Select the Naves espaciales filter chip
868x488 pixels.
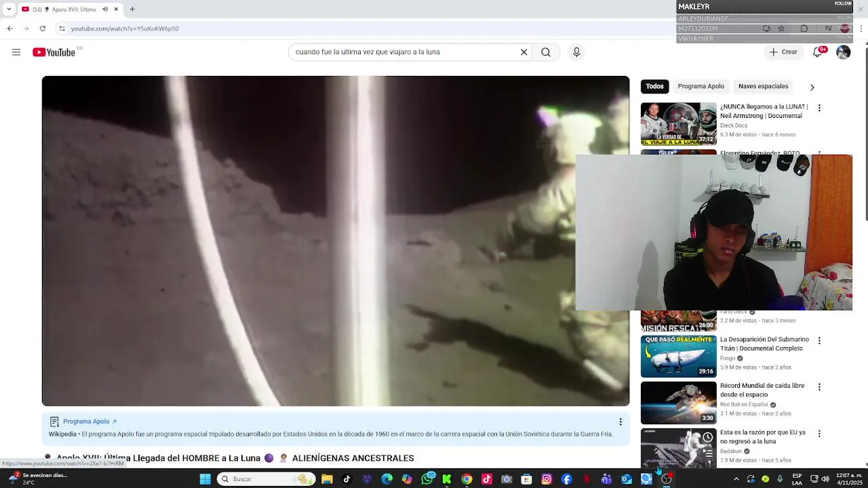click(763, 86)
